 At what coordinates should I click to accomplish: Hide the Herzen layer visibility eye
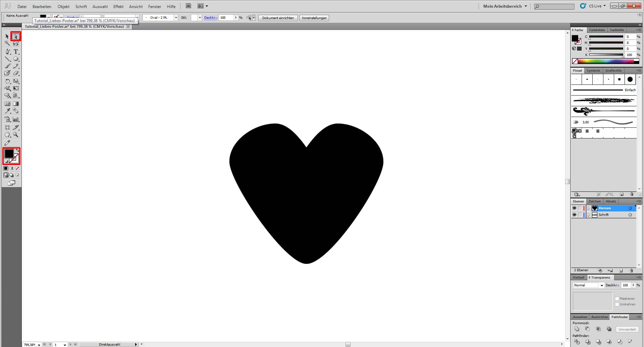click(574, 208)
